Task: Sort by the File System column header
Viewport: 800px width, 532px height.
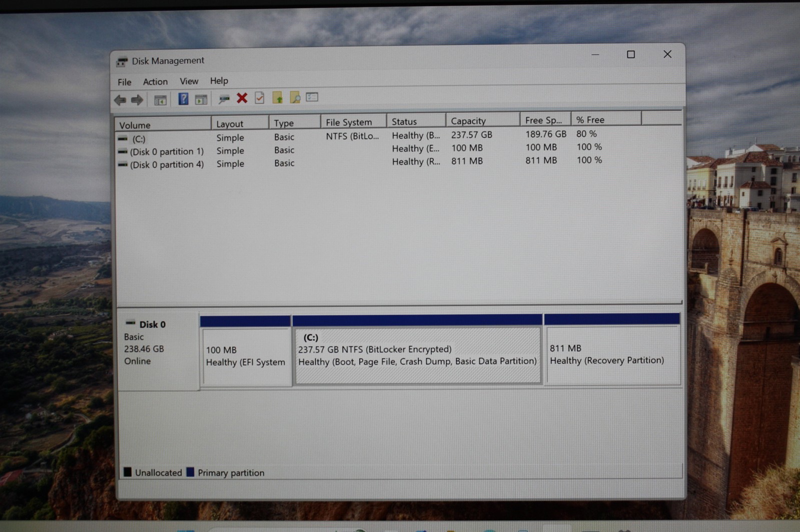Action: [x=354, y=122]
